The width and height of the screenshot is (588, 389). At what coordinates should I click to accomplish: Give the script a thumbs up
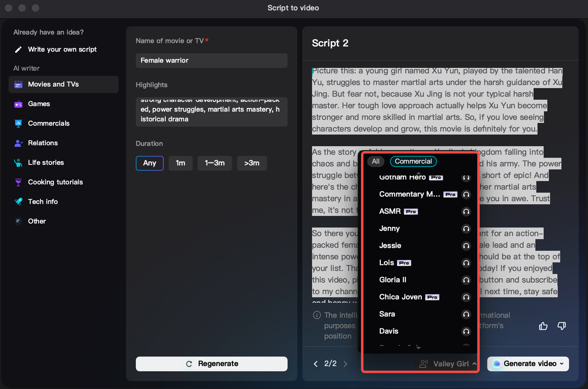click(x=543, y=326)
